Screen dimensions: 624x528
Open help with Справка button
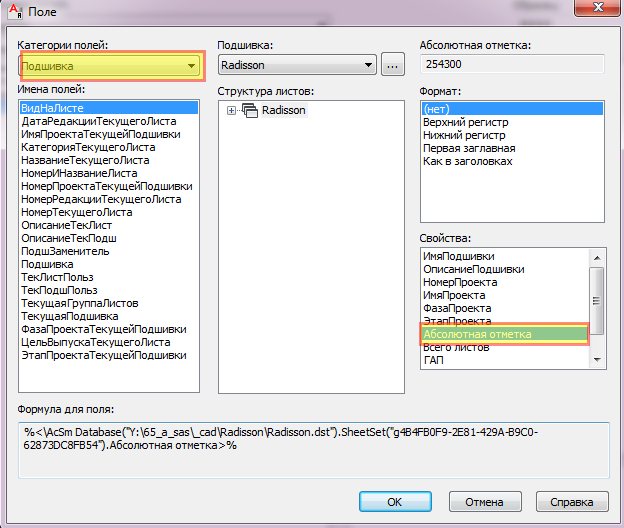pyautogui.click(x=572, y=500)
